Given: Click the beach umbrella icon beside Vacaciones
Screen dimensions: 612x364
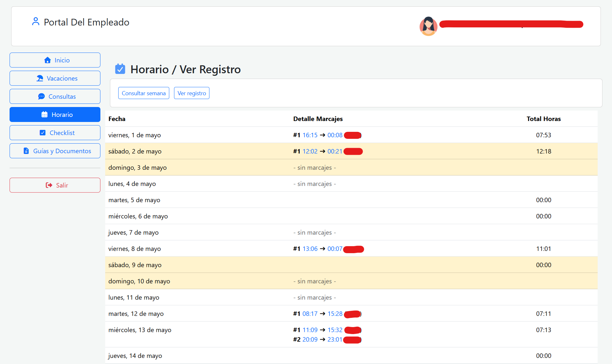Looking at the screenshot, I should [40, 78].
